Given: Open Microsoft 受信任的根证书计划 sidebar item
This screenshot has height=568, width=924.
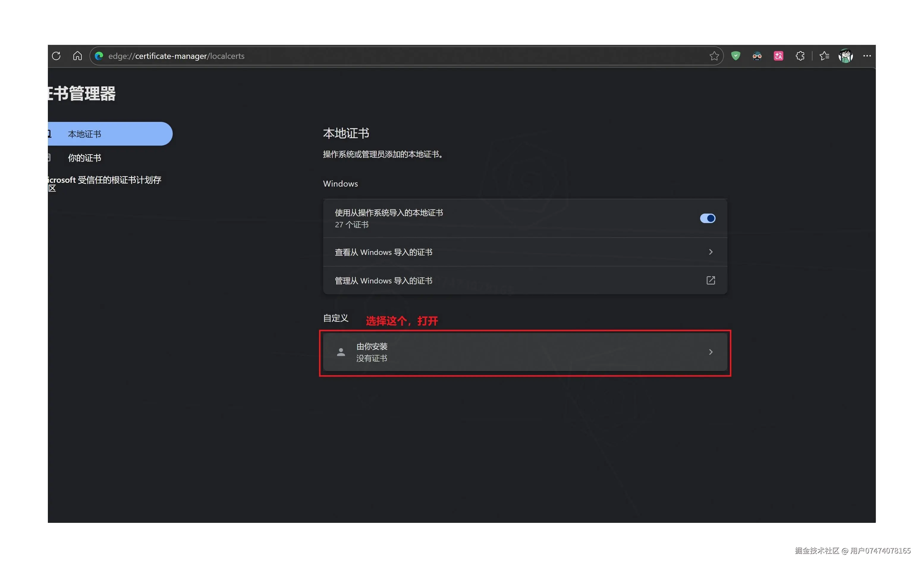Looking at the screenshot, I should 105,184.
